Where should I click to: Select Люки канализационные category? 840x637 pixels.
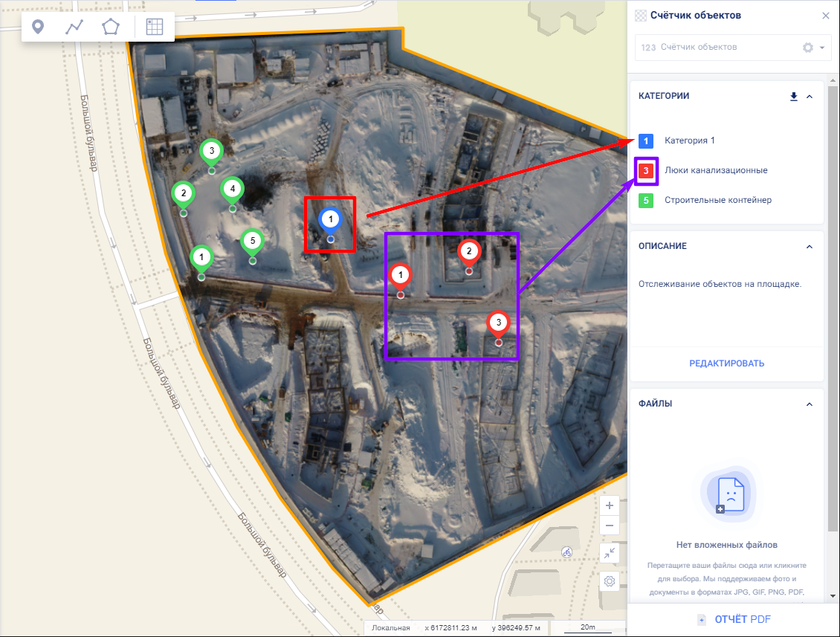coord(715,170)
